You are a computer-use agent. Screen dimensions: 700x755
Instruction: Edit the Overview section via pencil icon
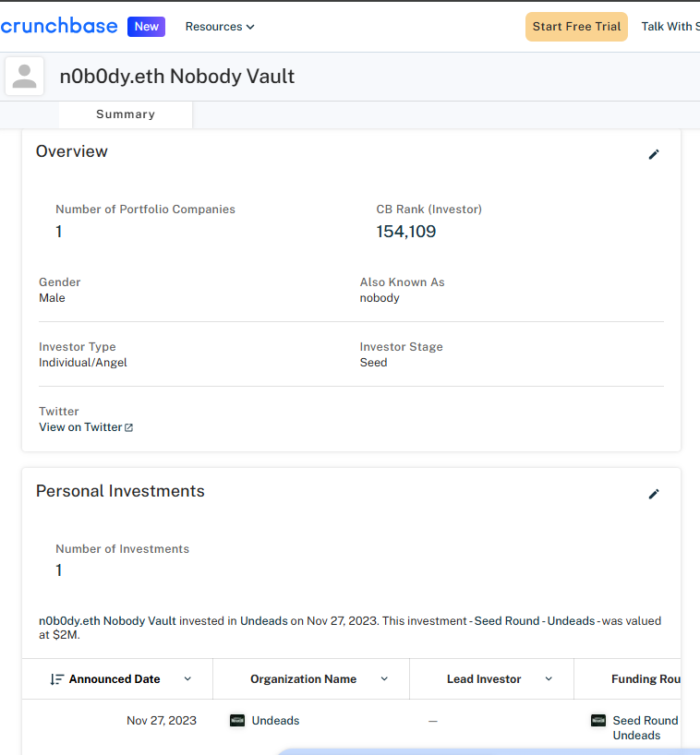click(x=654, y=154)
